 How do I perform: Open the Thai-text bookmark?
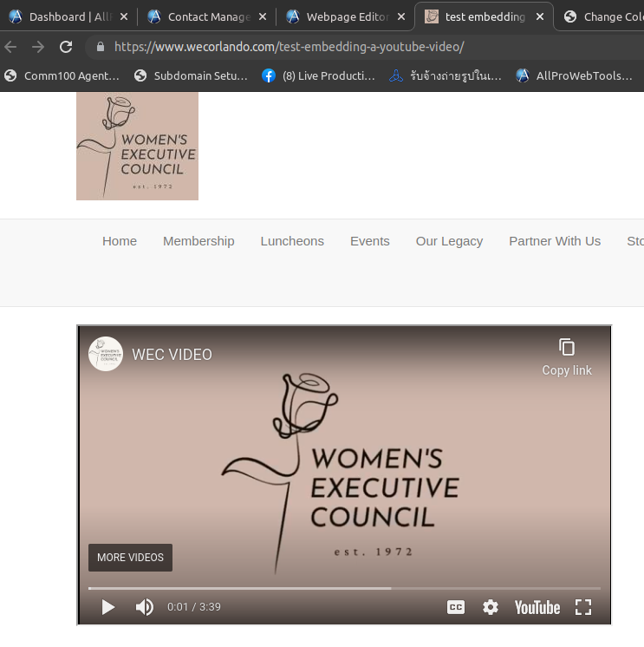point(446,76)
